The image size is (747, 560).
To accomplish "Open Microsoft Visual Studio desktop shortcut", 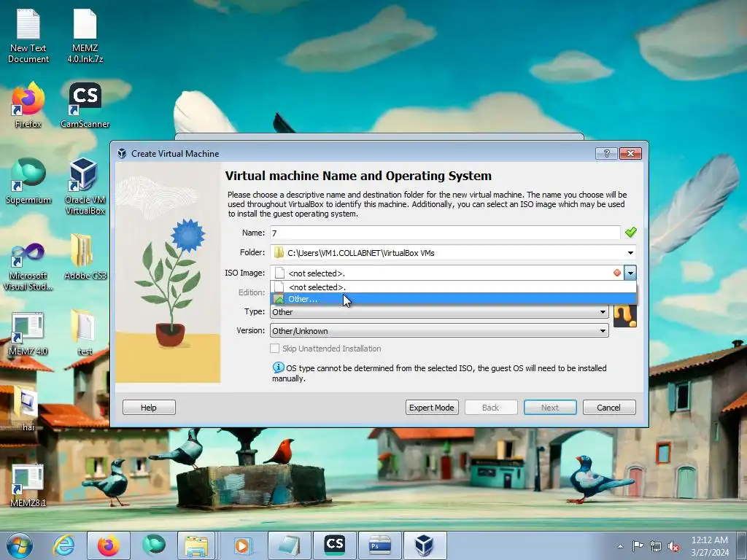I will [28, 267].
